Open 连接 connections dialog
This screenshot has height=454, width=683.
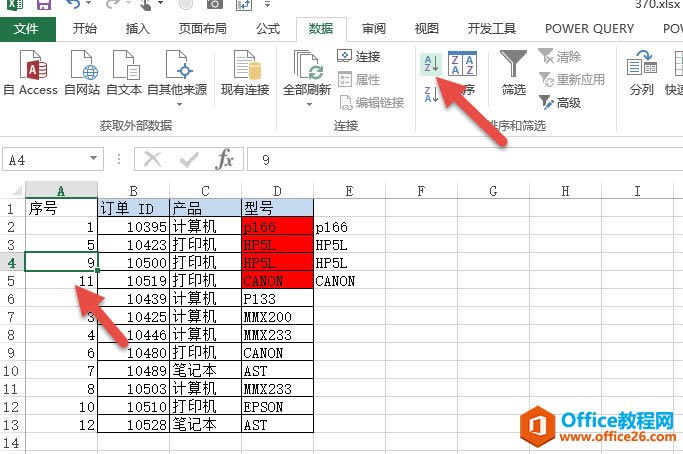(x=358, y=56)
